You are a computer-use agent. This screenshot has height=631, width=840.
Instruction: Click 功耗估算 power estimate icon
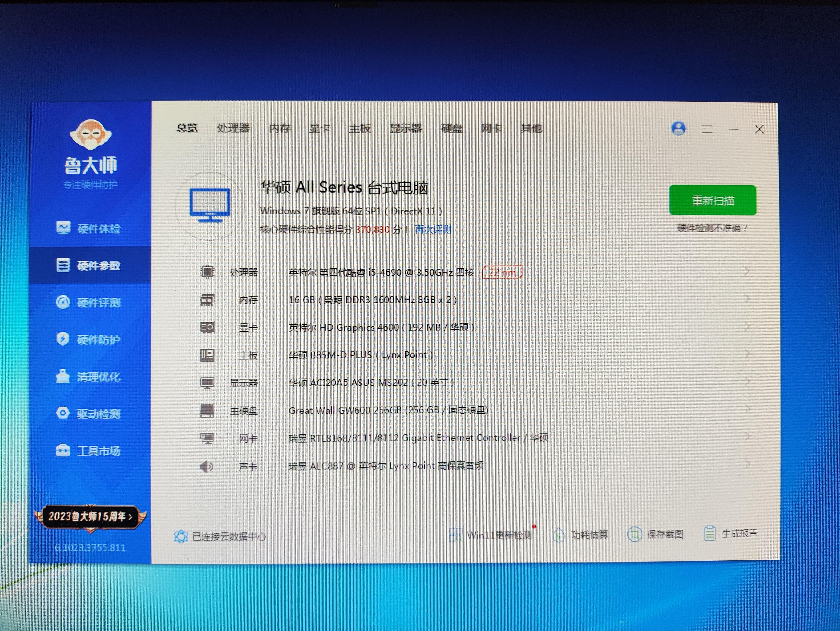(x=559, y=535)
